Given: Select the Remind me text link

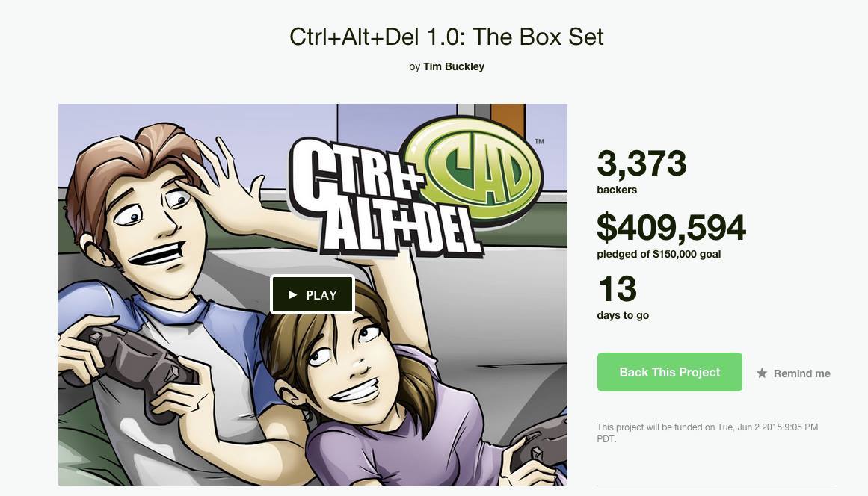Looking at the screenshot, I should click(x=801, y=373).
